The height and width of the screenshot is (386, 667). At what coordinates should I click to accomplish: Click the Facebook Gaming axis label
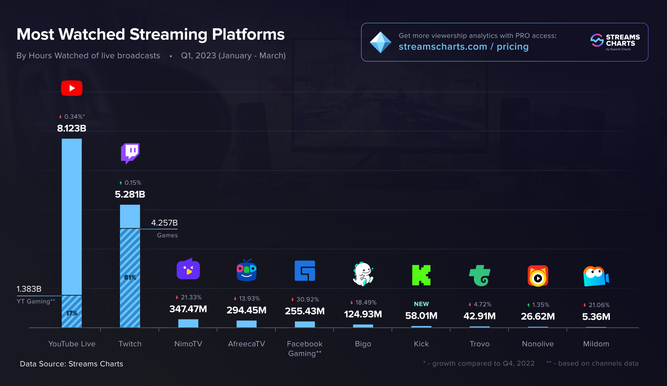click(x=305, y=349)
